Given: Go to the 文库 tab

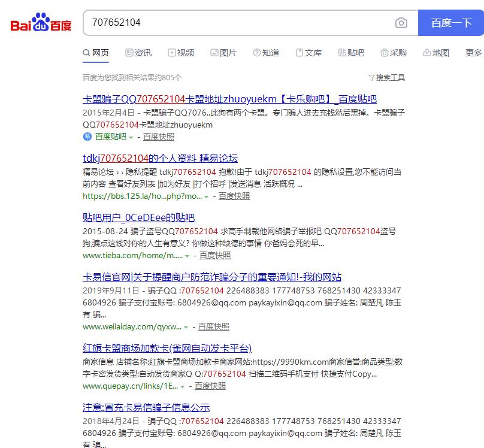Looking at the screenshot, I should [308, 53].
